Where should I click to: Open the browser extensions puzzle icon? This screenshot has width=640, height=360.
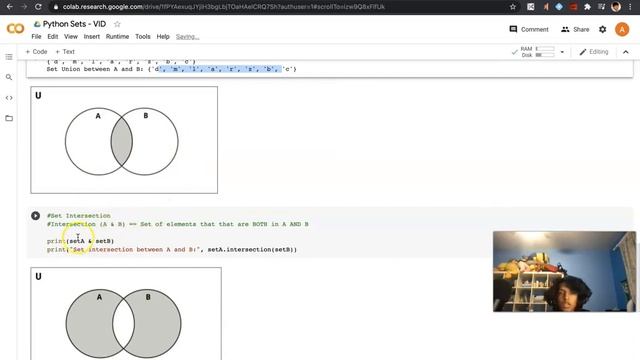coord(587,7)
